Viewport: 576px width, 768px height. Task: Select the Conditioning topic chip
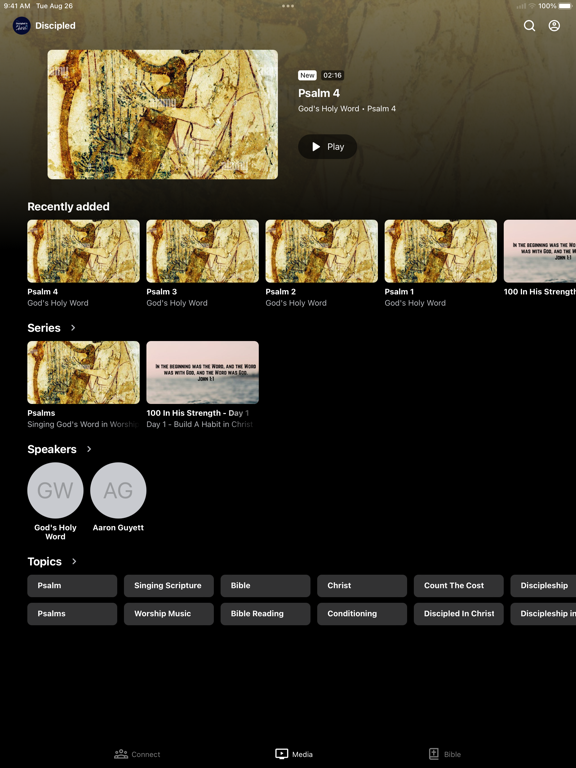(362, 614)
